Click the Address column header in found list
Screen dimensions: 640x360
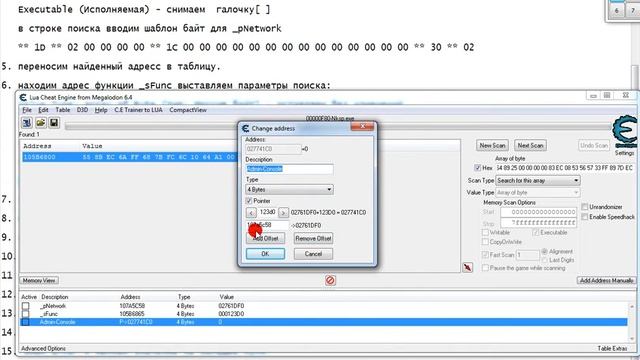pos(37,146)
